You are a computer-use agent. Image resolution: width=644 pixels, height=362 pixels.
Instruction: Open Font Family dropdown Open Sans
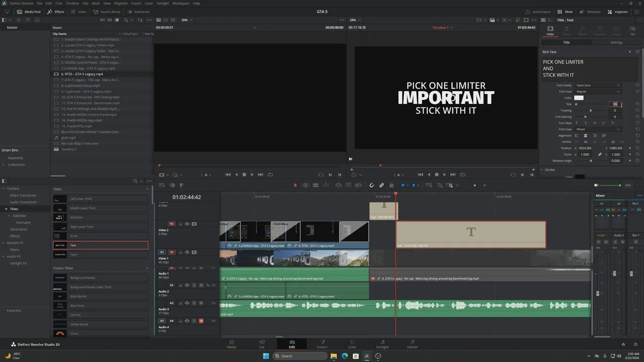coord(598,85)
